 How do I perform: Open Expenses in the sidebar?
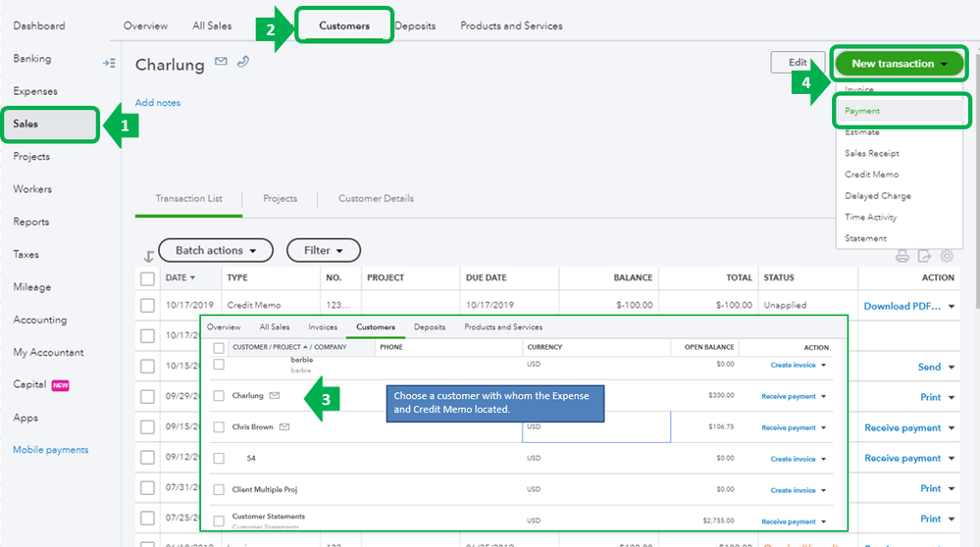35,91
